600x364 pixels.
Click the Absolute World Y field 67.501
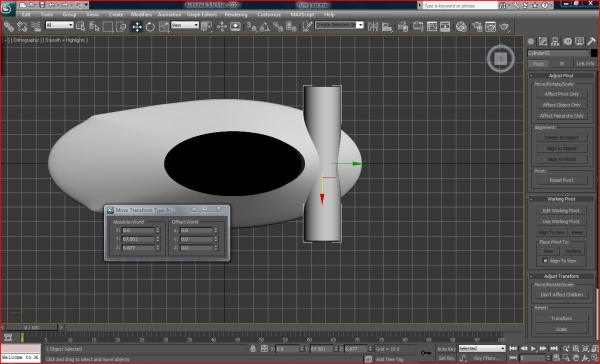click(x=138, y=239)
